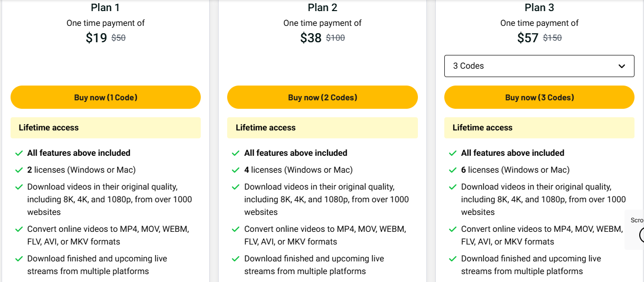
Task: Click the green checkmark beside Plan 2's 4 licenses
Action: (x=236, y=170)
